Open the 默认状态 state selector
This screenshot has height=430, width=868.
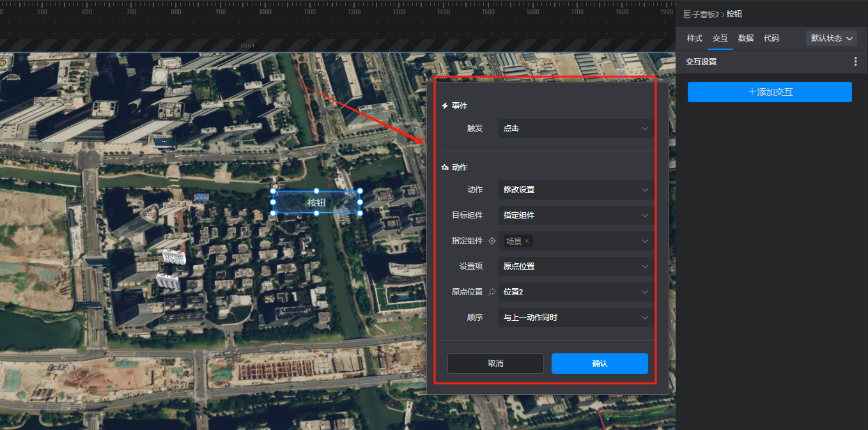831,38
